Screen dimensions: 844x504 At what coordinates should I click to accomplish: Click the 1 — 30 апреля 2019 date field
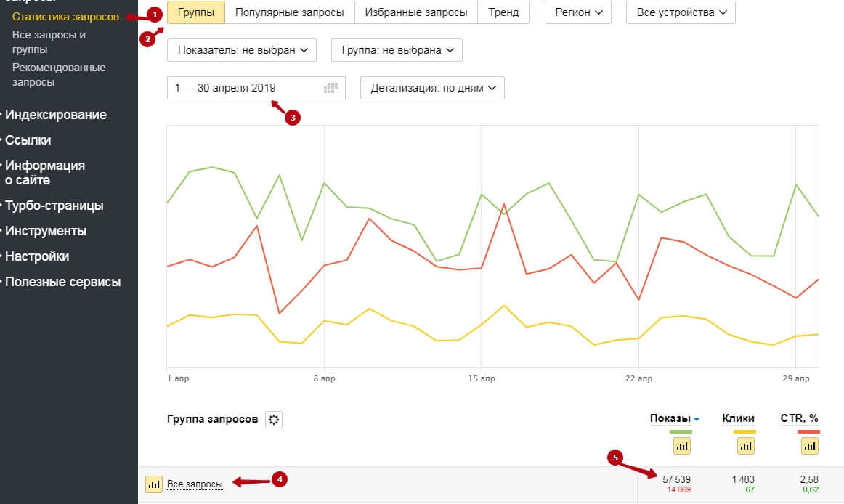[256, 88]
